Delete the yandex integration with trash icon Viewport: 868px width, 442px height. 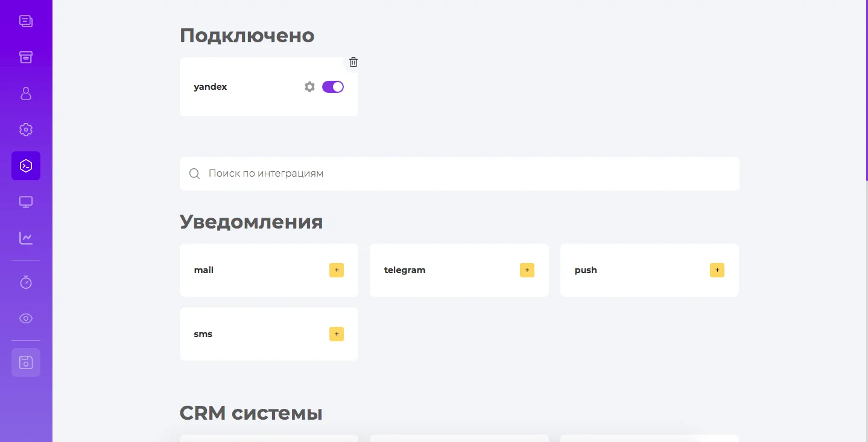(353, 62)
